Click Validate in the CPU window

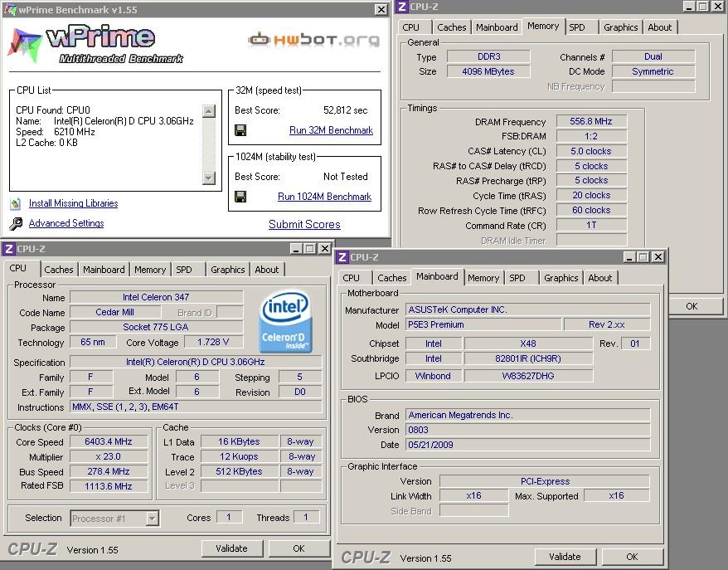click(x=231, y=548)
